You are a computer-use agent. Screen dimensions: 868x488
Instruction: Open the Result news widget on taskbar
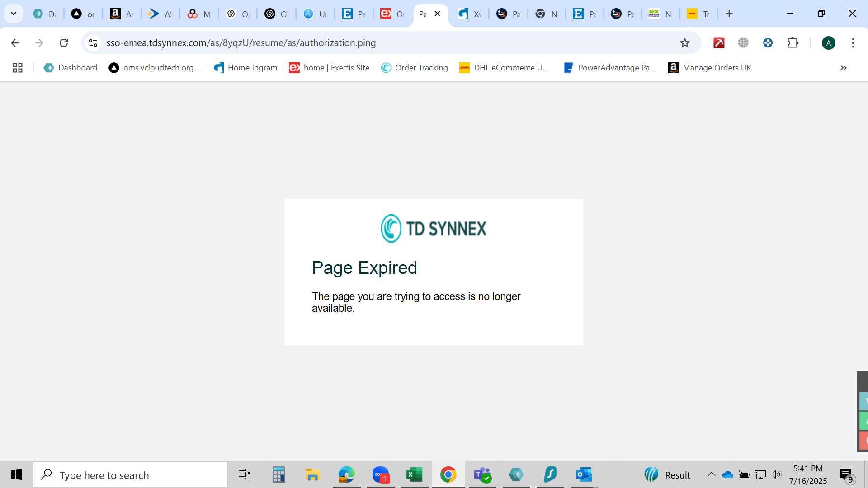click(667, 475)
